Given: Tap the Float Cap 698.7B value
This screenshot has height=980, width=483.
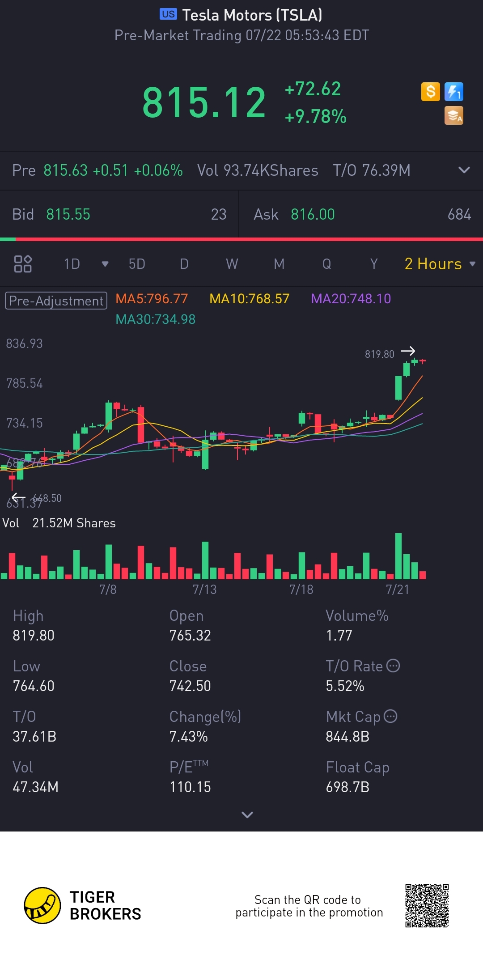Looking at the screenshot, I should pos(347,787).
